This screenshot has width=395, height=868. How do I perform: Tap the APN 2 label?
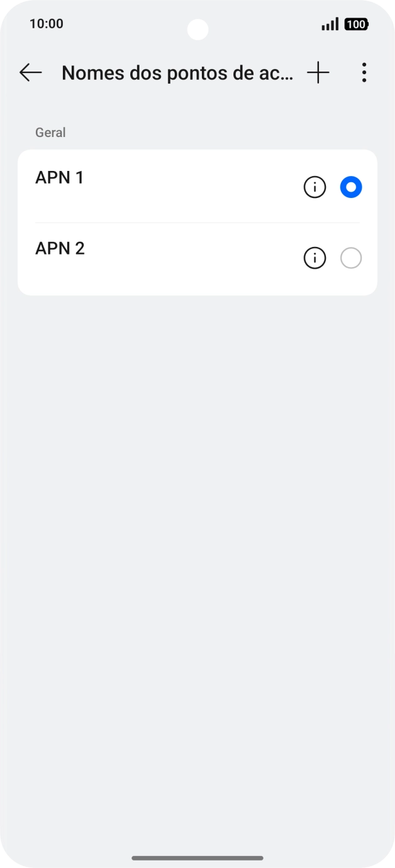click(x=60, y=249)
